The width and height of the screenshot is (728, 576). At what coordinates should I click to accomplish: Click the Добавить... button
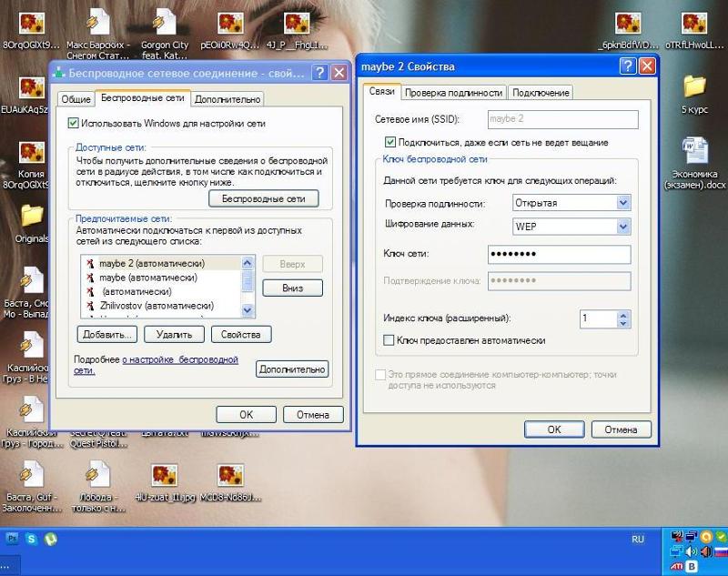(x=106, y=334)
